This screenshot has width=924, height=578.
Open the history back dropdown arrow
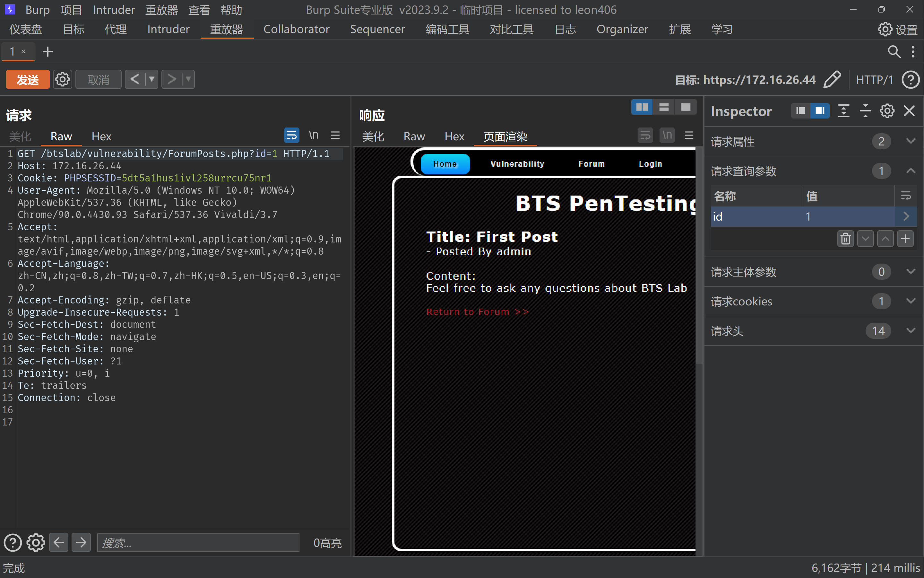[151, 80]
